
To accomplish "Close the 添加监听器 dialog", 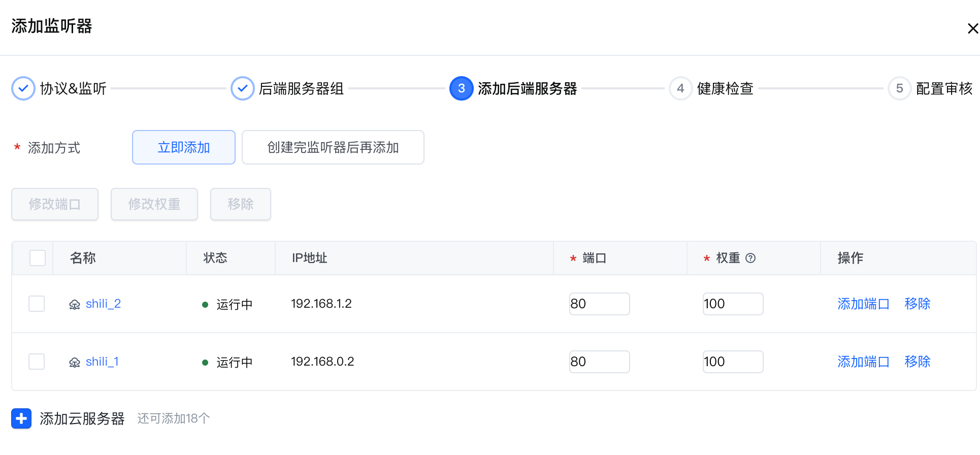I will point(972,28).
